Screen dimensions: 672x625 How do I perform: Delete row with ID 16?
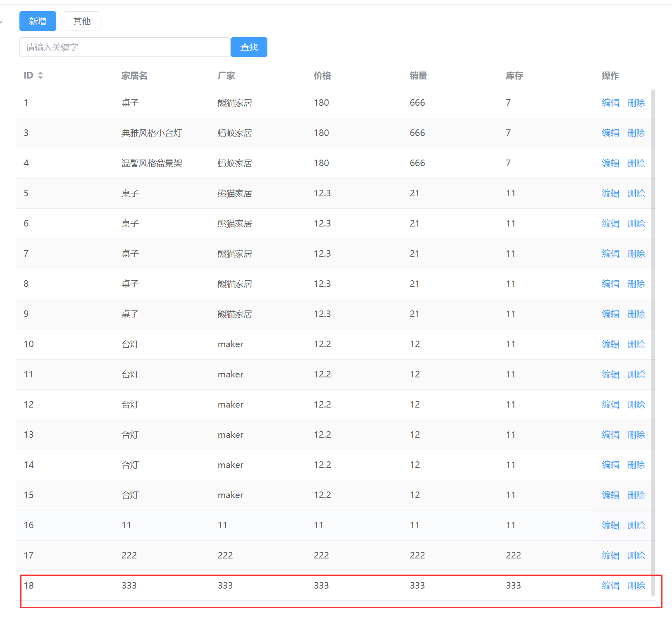point(636,525)
